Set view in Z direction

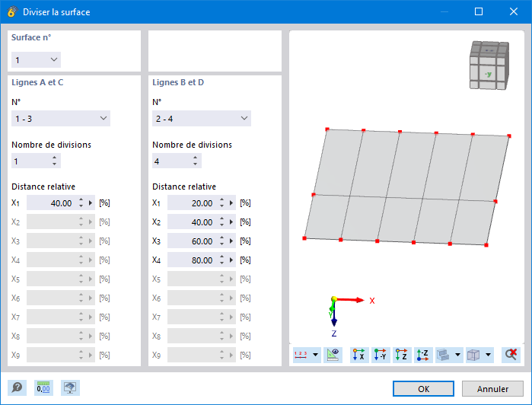pos(402,355)
